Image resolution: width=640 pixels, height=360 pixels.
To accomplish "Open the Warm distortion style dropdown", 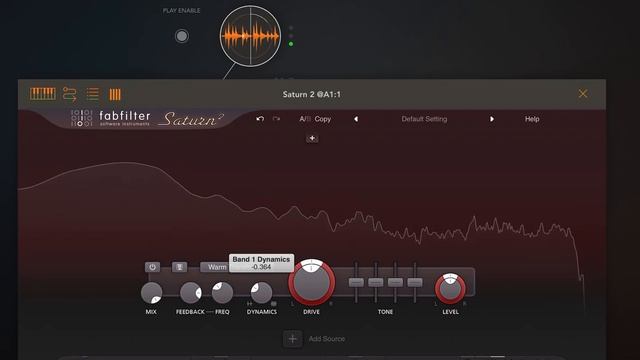I will 215,267.
